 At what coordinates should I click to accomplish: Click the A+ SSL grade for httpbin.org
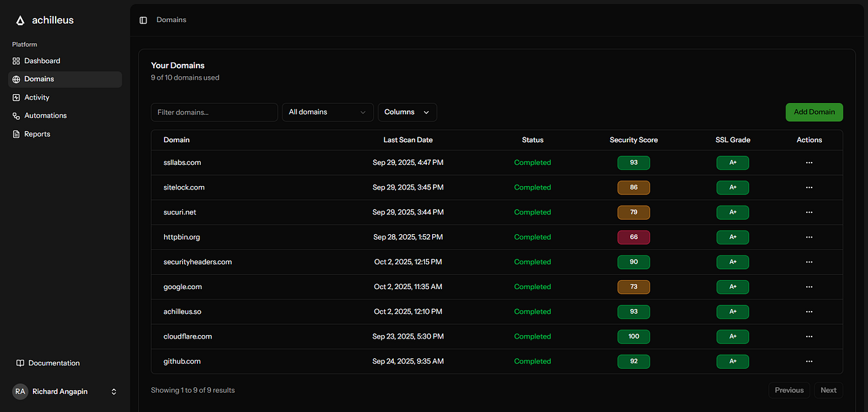click(733, 237)
